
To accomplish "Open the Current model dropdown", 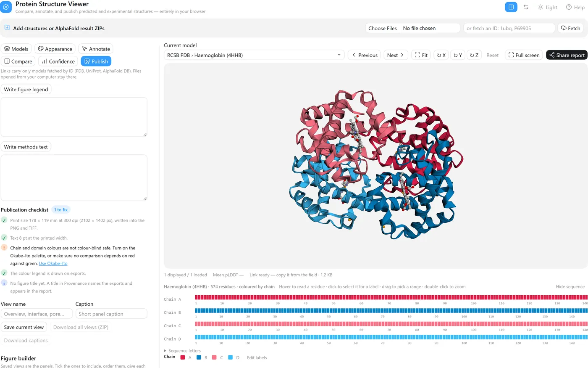I will click(254, 55).
